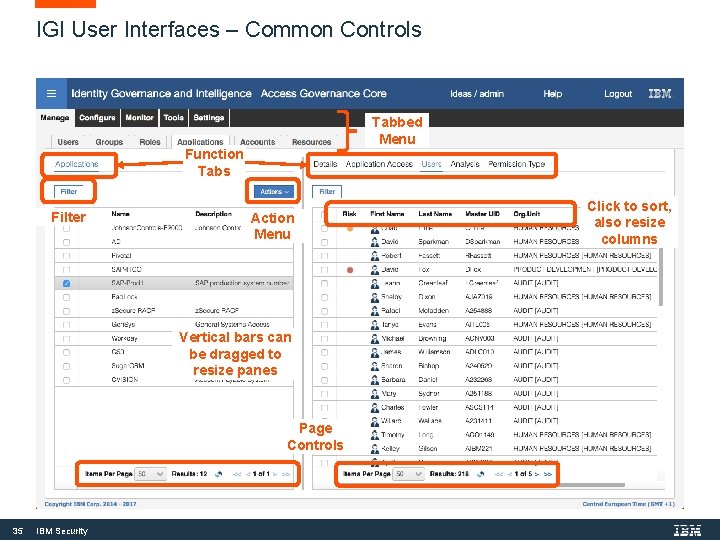Click last page arrow in Applications pager
This screenshot has width=720, height=540.
[x=286, y=474]
